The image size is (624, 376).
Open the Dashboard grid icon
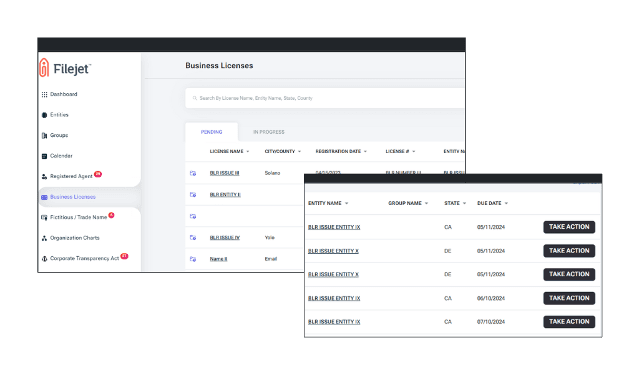click(44, 95)
